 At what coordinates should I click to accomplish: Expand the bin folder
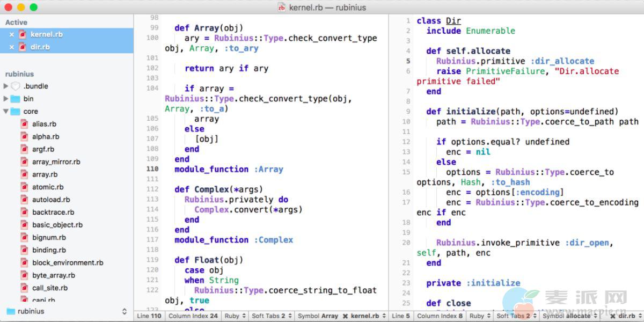6,99
